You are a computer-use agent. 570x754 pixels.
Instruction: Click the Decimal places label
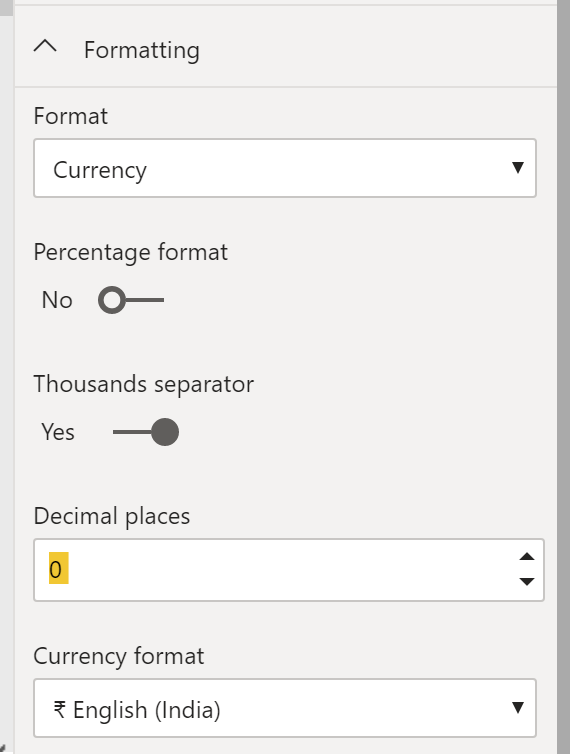point(112,516)
